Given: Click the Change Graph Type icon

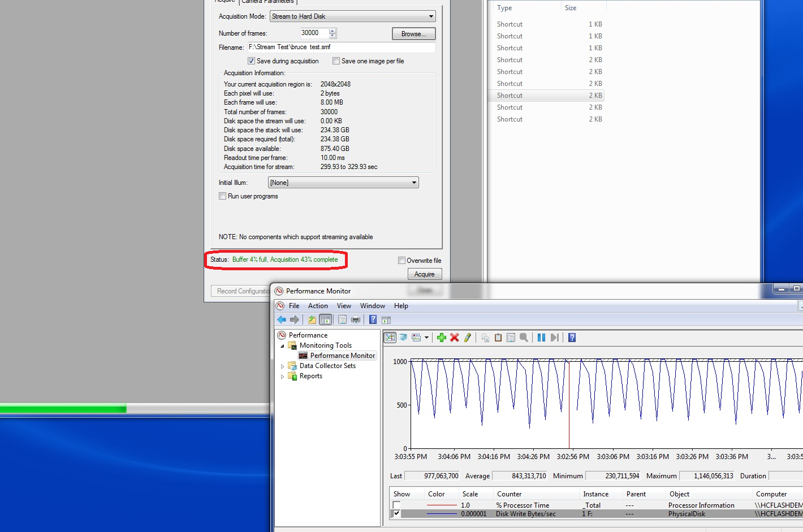Looking at the screenshot, I should [x=417, y=338].
